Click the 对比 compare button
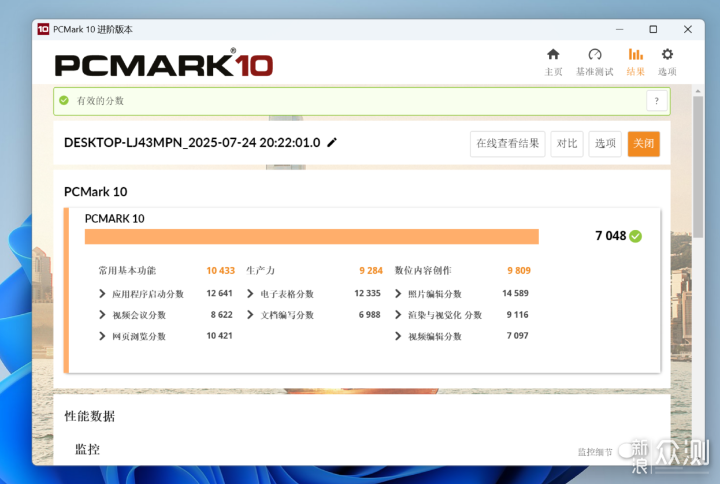This screenshot has height=484, width=720. pos(567,144)
